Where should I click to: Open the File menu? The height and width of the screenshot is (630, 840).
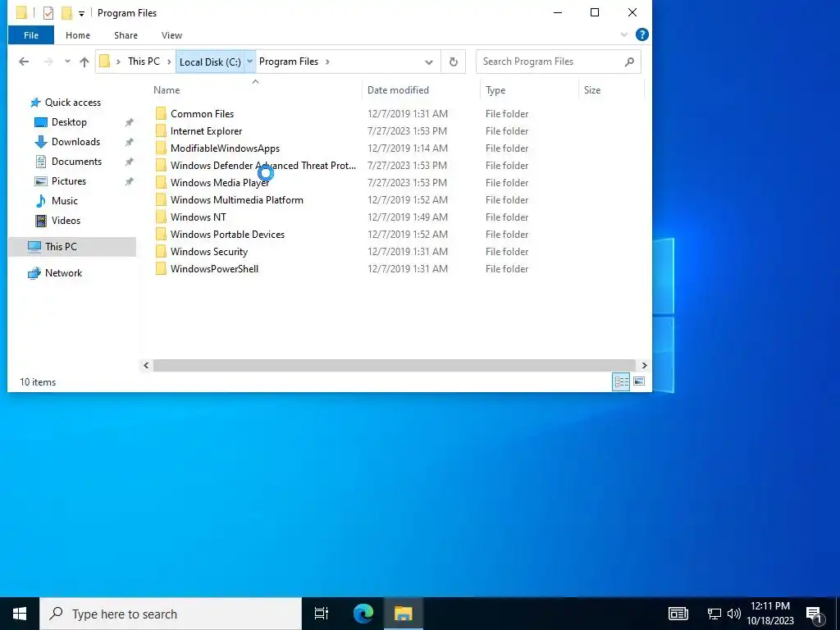(31, 35)
